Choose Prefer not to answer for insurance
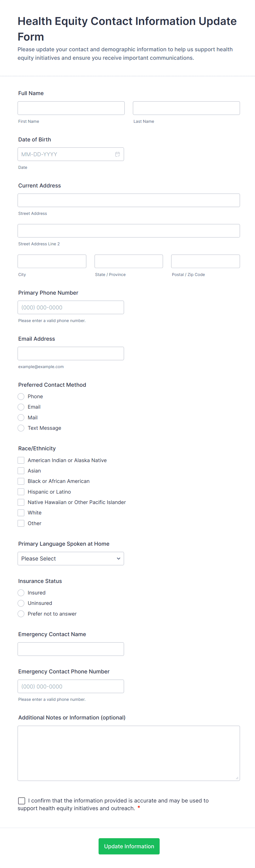This screenshot has width=255, height=868. [x=21, y=614]
